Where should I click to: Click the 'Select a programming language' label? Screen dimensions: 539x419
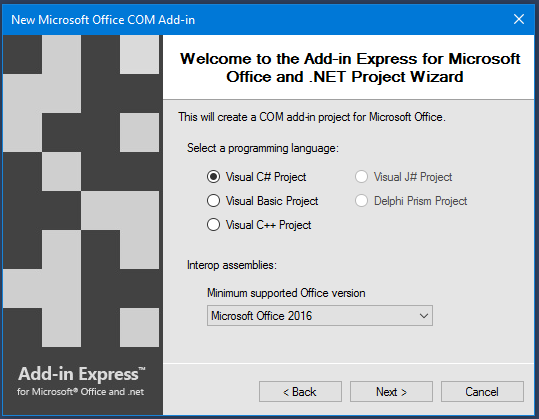click(263, 148)
